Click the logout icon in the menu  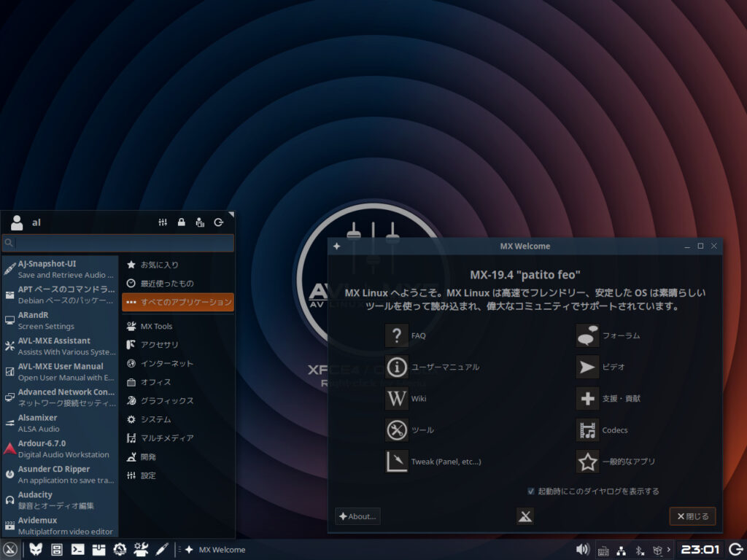click(217, 222)
